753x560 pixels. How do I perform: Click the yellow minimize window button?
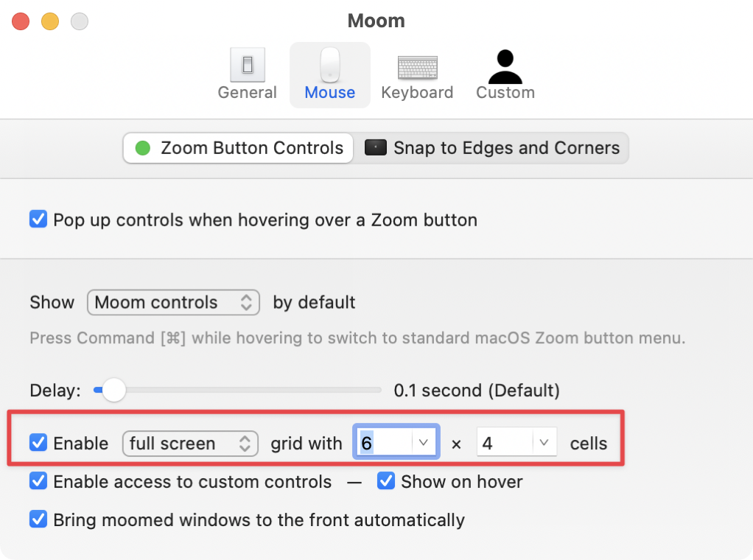[x=50, y=21]
